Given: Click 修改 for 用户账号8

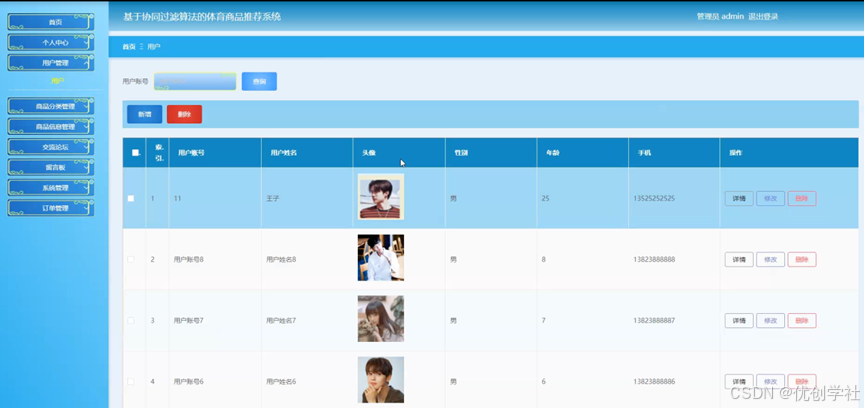Looking at the screenshot, I should point(770,259).
